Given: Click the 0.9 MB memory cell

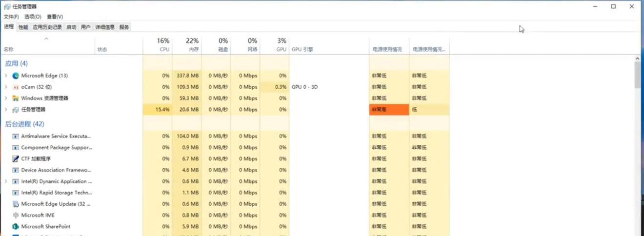Looking at the screenshot, I should [x=186, y=147].
